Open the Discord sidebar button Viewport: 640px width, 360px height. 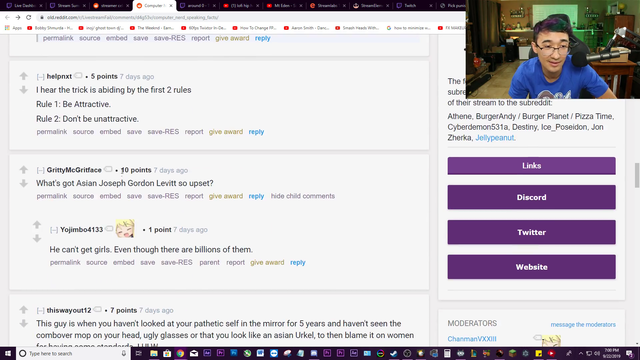(x=531, y=197)
